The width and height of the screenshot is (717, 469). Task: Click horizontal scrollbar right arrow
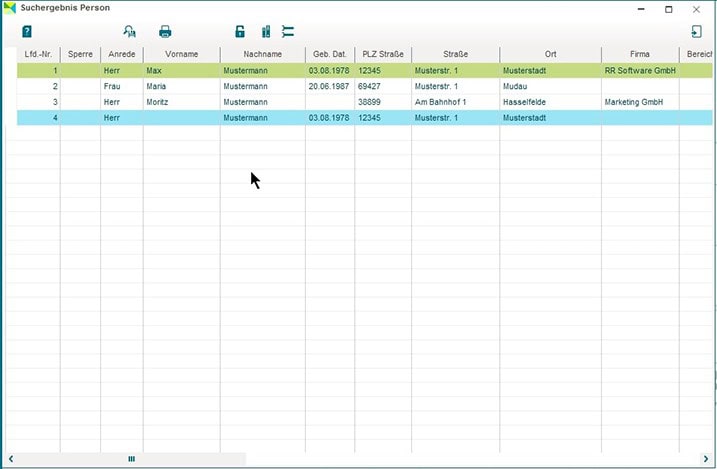[706, 459]
